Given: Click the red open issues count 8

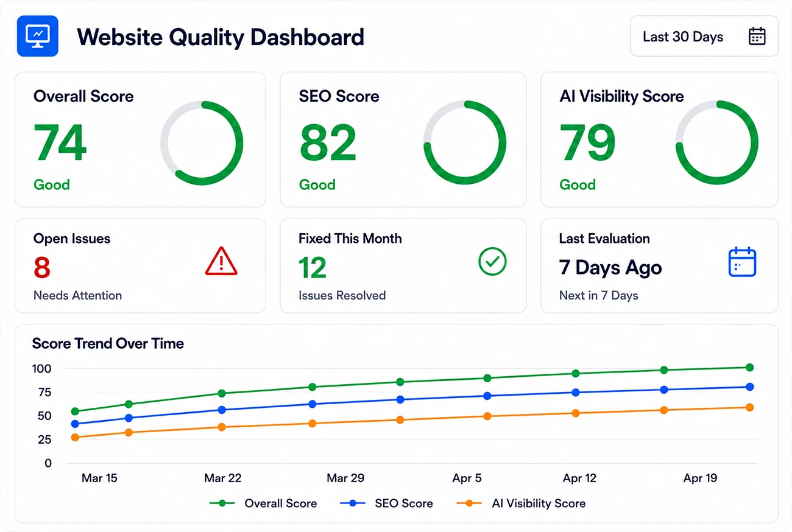Looking at the screenshot, I should (x=42, y=268).
